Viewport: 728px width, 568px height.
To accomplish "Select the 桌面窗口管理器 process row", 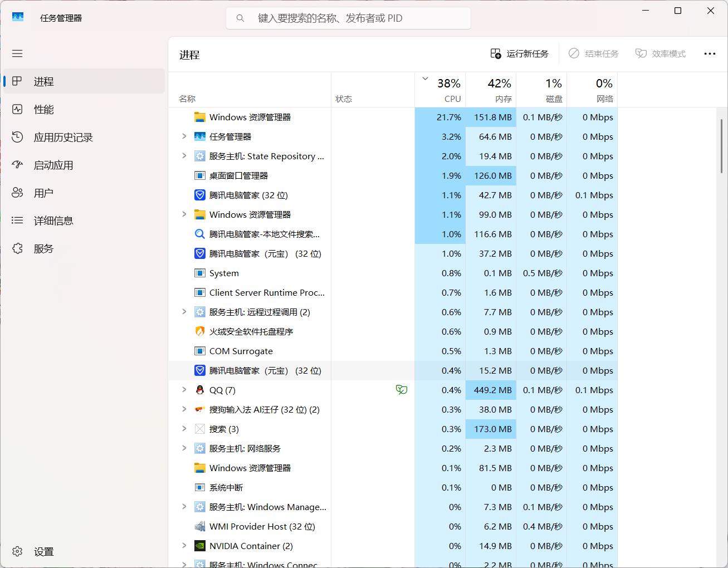I will click(393, 175).
